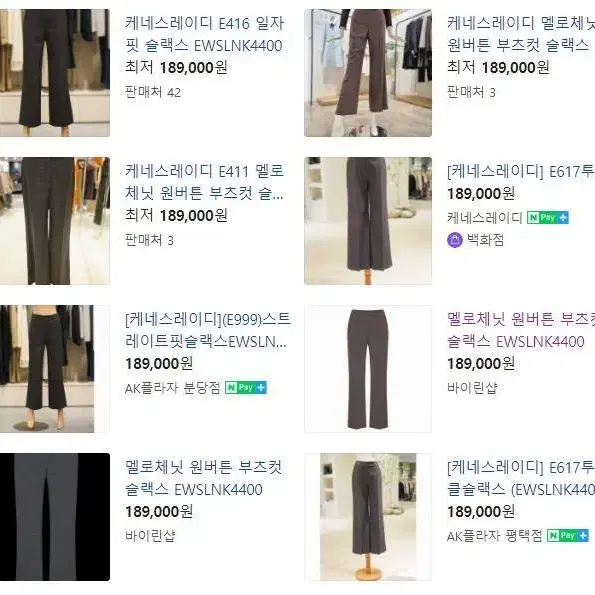Click the 바이린샵 seller under grey pants listing
Viewport: 595px width, 595px height.
tap(150, 536)
